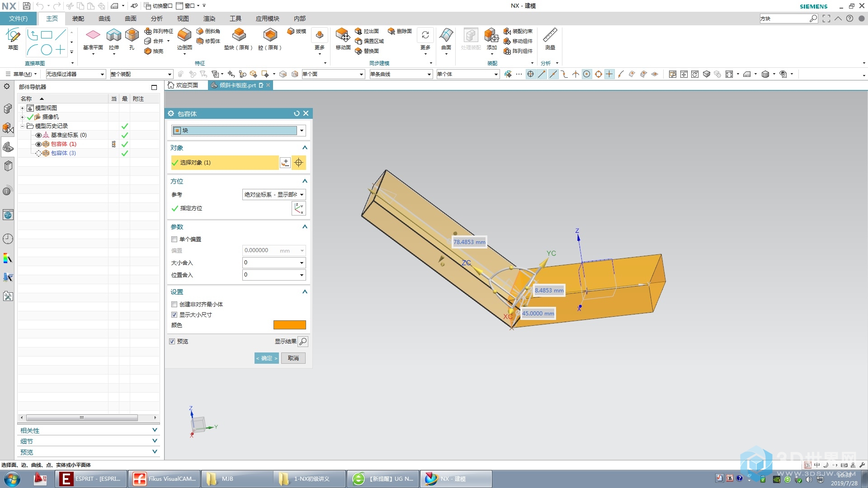
Task: Select the Draft (拔模) tool
Action: (297, 31)
